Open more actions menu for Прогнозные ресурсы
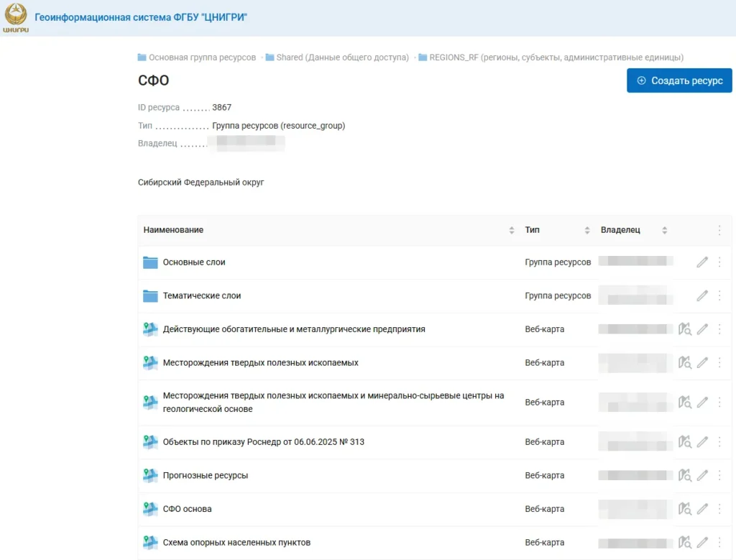 719,475
